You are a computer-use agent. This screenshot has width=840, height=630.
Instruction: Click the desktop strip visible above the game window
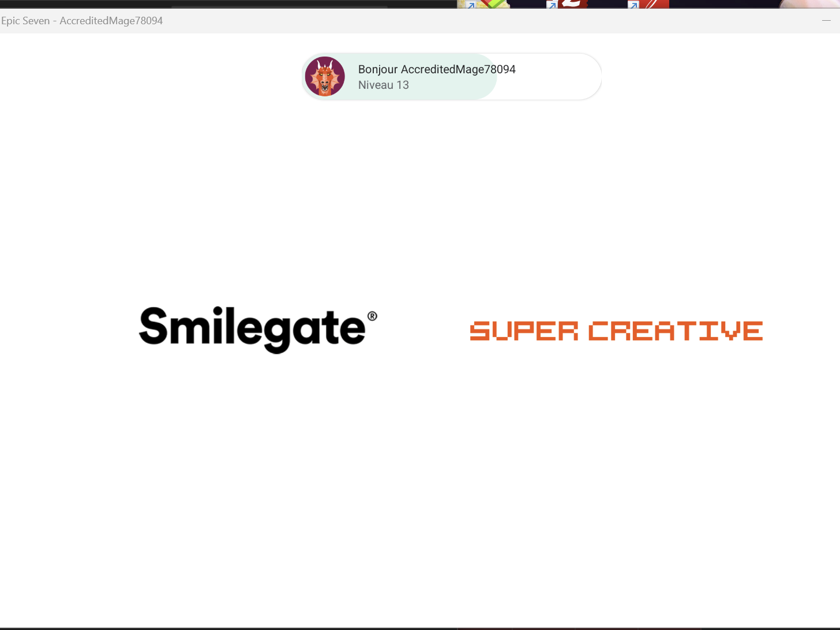tap(231, 4)
